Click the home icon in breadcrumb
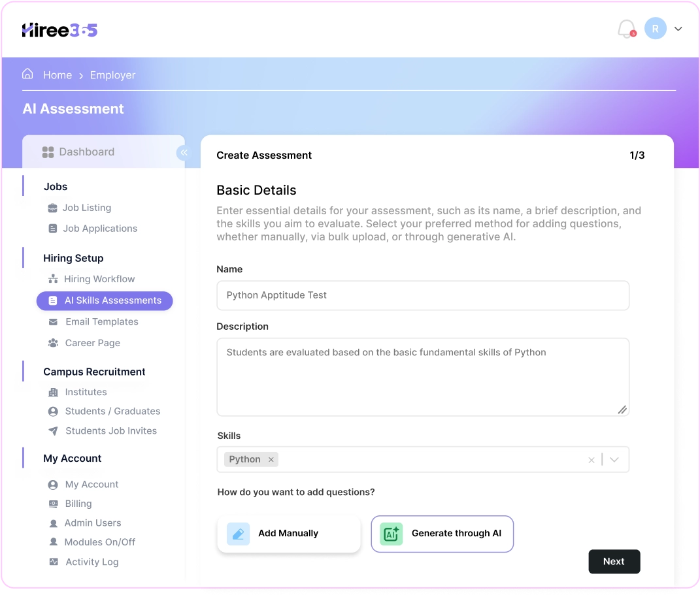Screen dimensions: 700x597 point(27,74)
